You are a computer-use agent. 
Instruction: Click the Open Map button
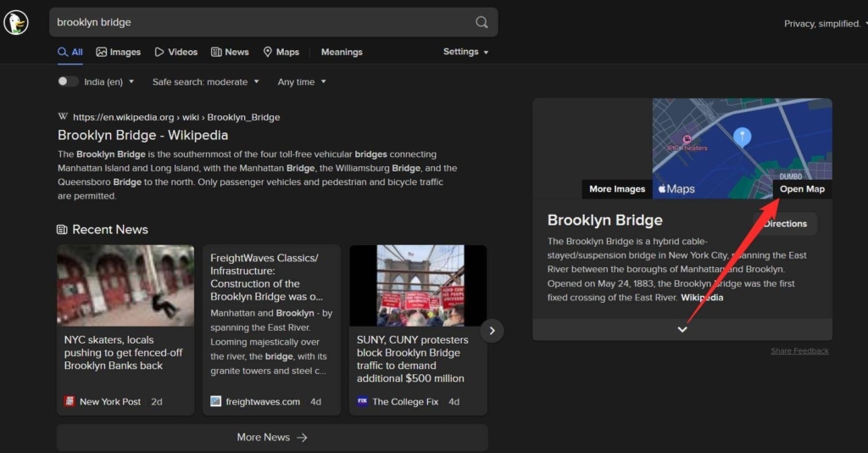[x=802, y=189]
